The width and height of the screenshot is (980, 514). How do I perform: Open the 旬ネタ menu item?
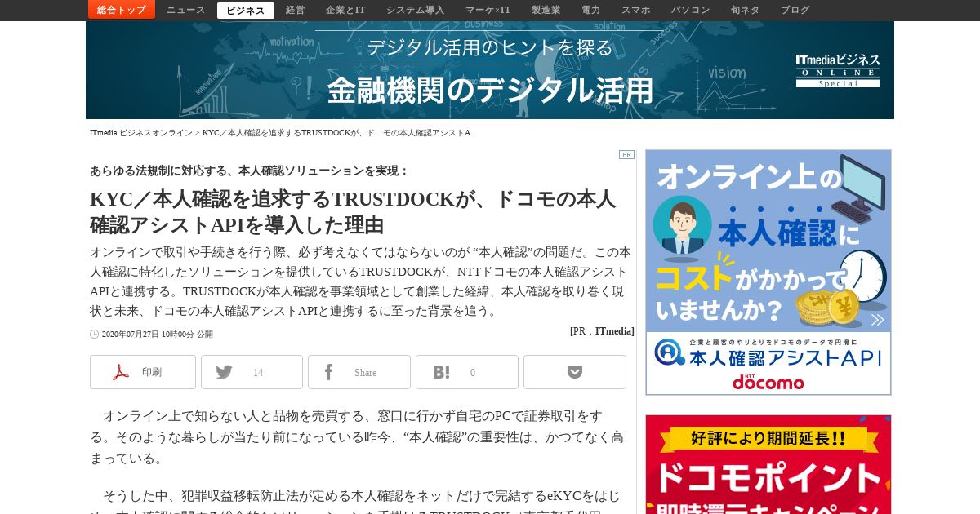746,10
